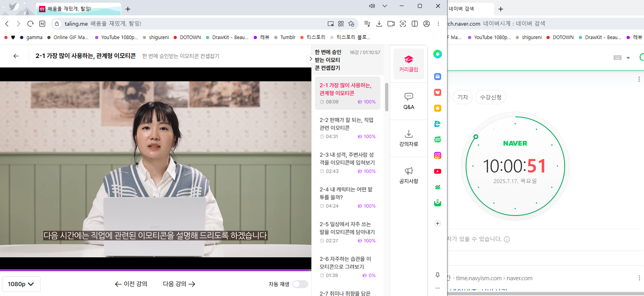Open the YouTube 1080p bookmark
Image resolution: width=644 pixels, height=296 pixels.
116,37
